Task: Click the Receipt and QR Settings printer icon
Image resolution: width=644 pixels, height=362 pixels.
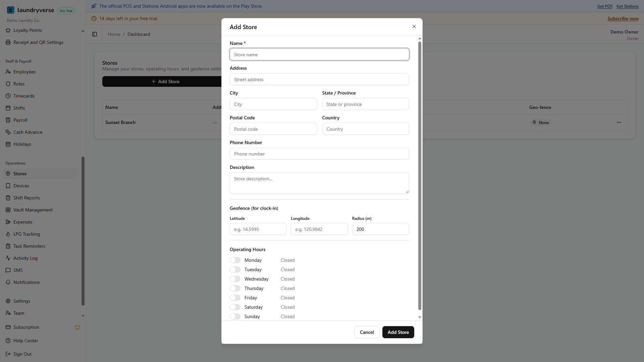Action: pyautogui.click(x=8, y=42)
